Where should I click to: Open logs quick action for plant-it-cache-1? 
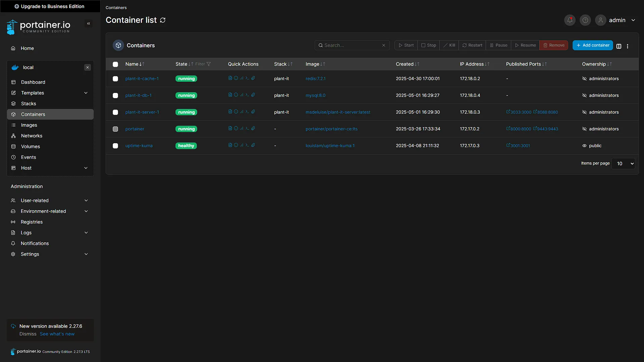[230, 78]
